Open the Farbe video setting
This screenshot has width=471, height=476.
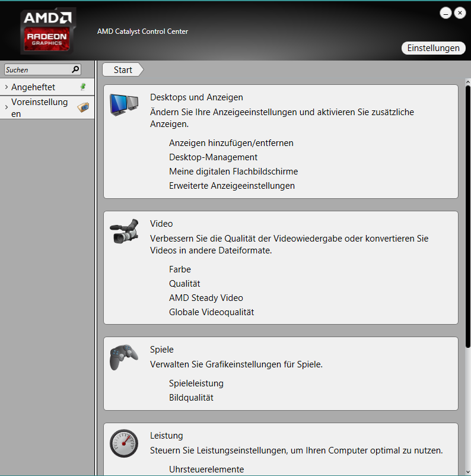click(180, 269)
